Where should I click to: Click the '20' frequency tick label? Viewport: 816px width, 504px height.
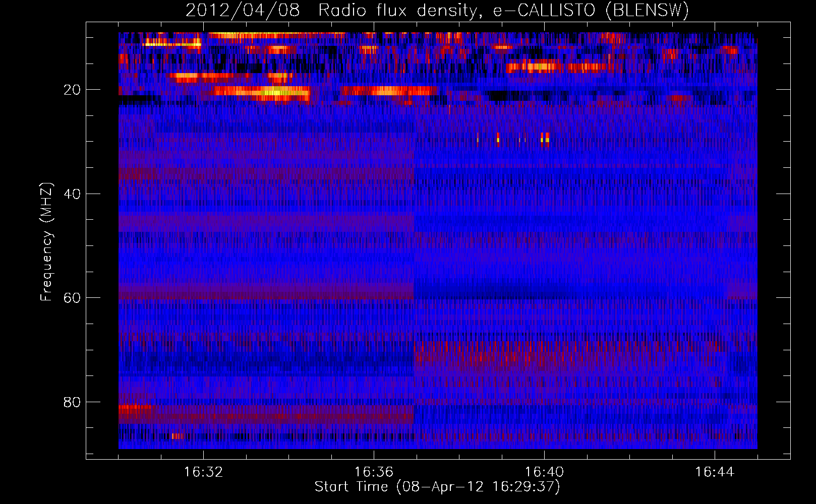click(72, 90)
